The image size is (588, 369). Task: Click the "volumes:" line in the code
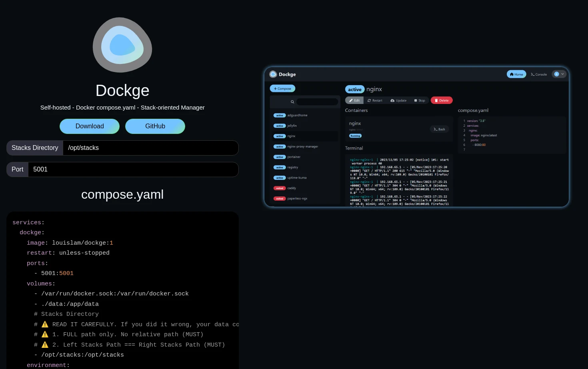[x=41, y=284]
